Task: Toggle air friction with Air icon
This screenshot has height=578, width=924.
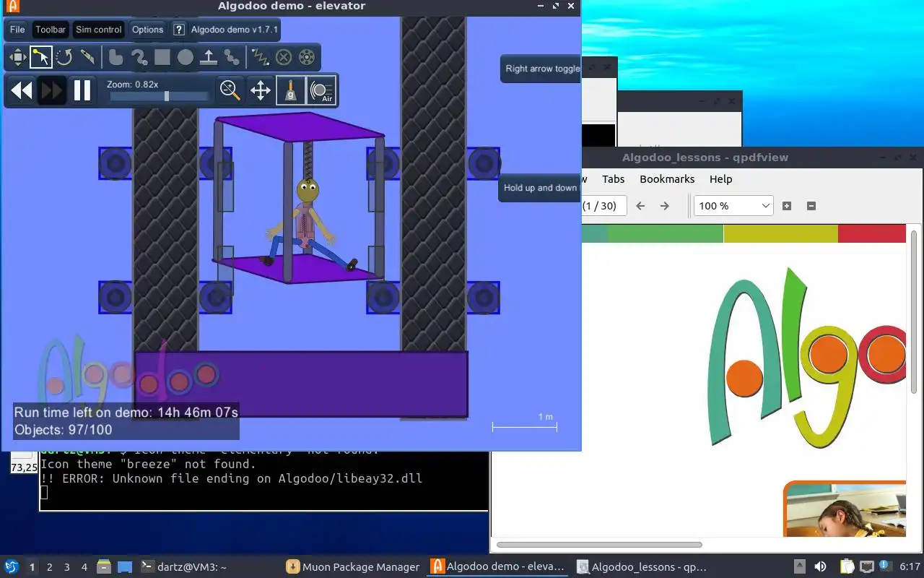Action: coord(322,90)
